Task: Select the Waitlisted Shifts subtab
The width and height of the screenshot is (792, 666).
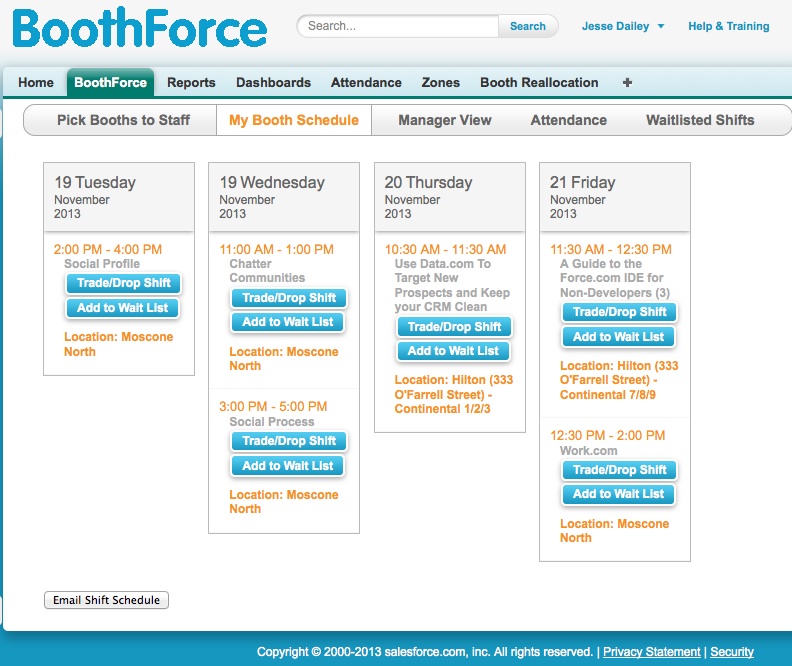Action: click(700, 120)
